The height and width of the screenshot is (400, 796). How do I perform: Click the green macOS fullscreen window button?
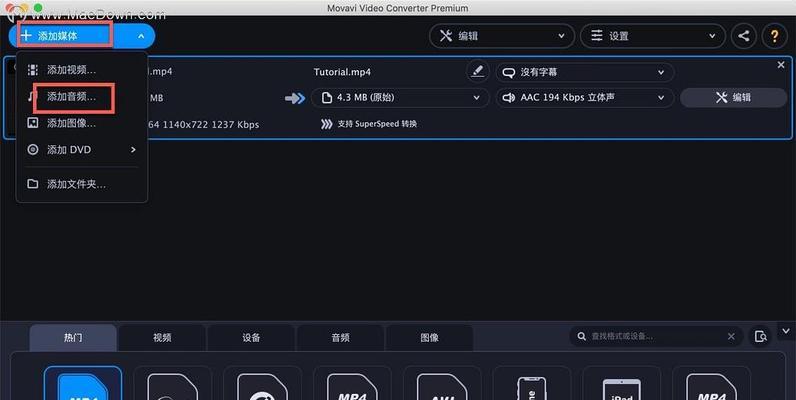(x=38, y=8)
